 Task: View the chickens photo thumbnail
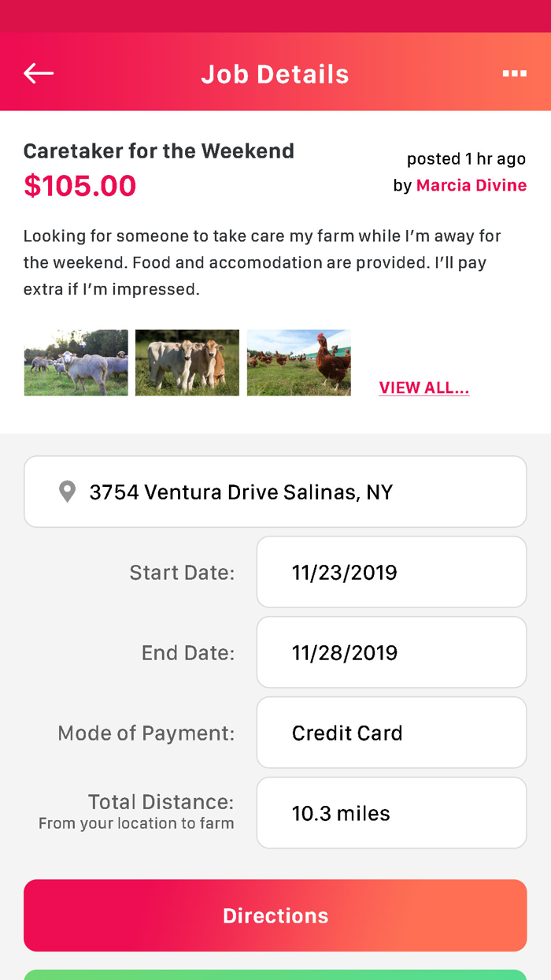click(299, 362)
